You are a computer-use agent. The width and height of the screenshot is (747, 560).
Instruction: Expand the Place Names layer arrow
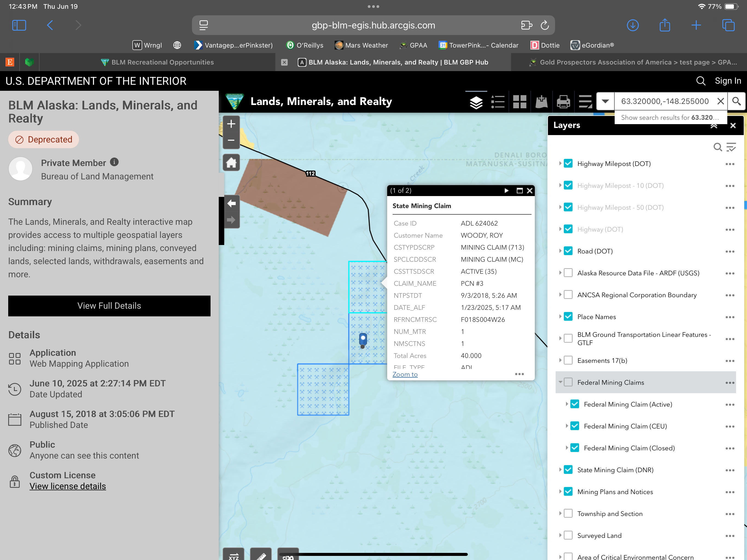[x=560, y=317]
